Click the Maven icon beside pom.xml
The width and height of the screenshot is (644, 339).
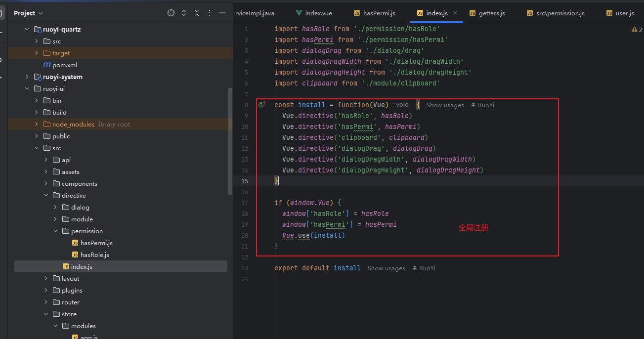point(47,65)
